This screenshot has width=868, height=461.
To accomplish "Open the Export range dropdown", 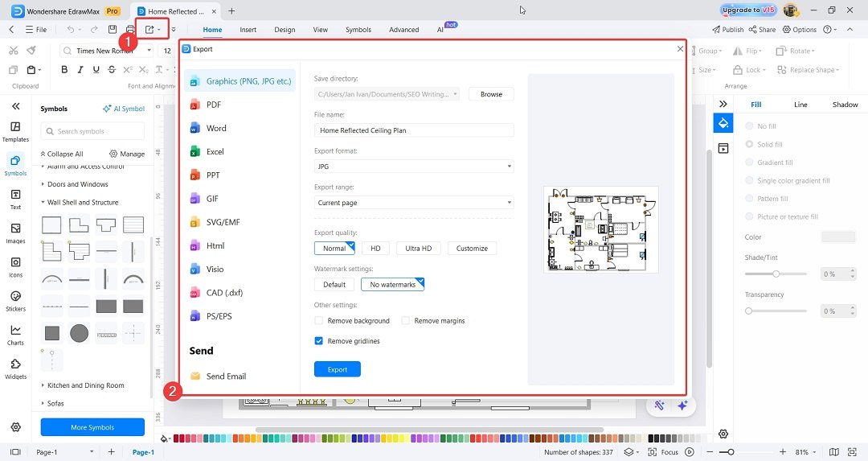I will click(414, 202).
